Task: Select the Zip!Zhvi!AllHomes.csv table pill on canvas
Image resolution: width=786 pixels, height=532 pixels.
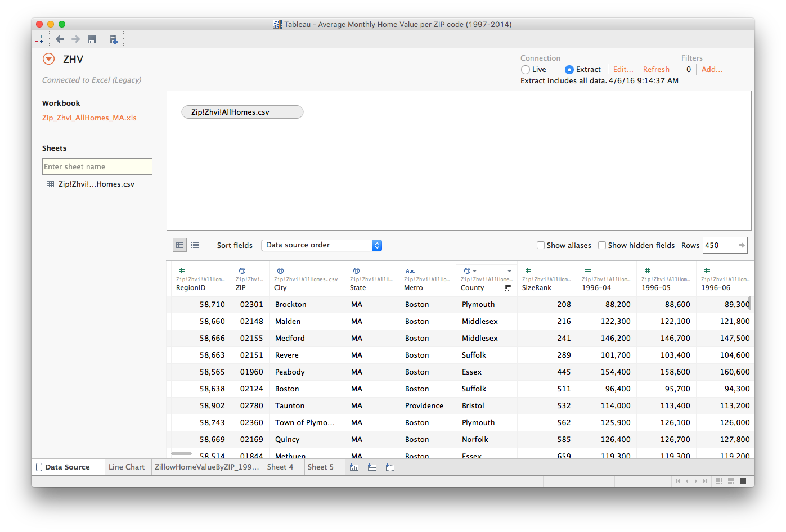Action: 242,112
